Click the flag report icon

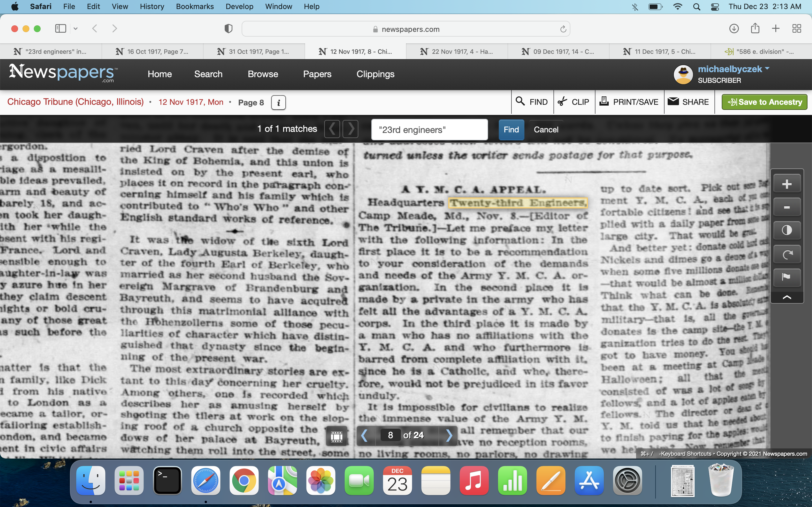(787, 277)
